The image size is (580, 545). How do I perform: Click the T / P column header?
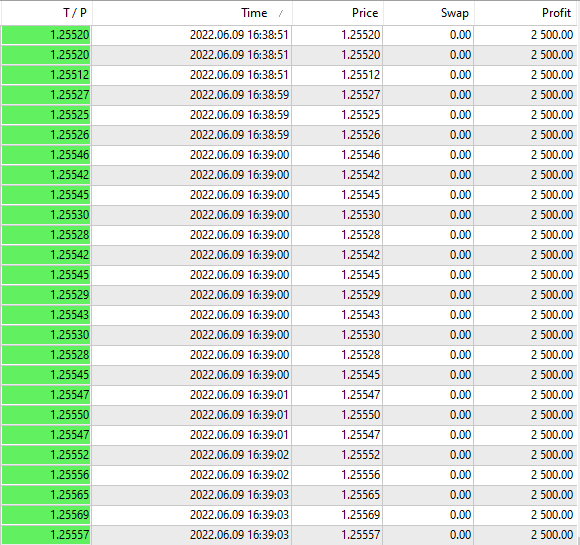47,13
